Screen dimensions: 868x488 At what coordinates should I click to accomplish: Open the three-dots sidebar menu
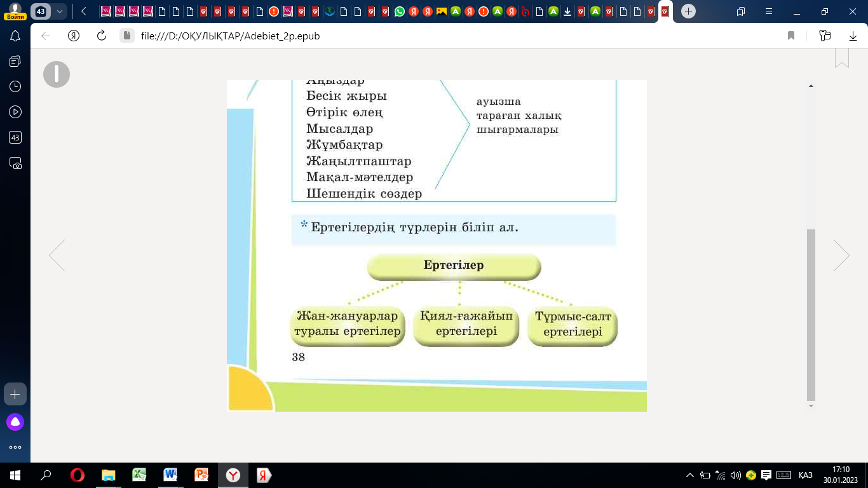pos(15,447)
